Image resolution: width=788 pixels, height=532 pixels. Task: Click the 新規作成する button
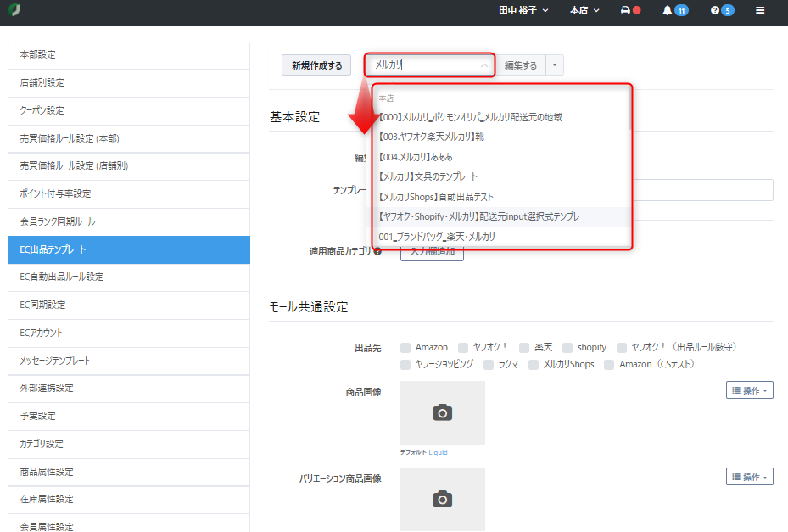[x=316, y=65]
